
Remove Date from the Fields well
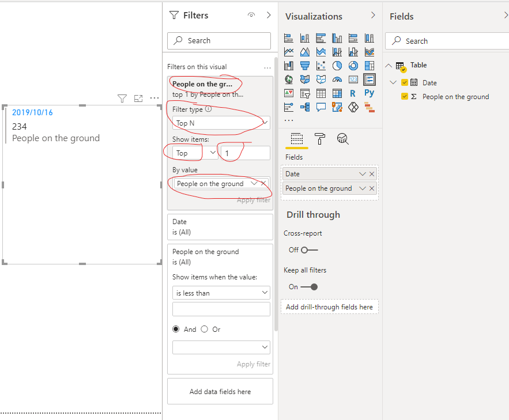372,174
